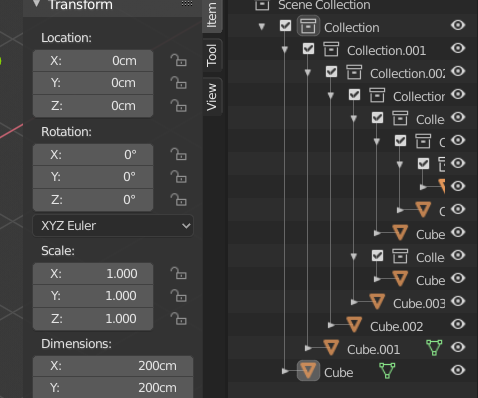Collapse the Collection tree disclosure triangle
The width and height of the screenshot is (478, 398).
coord(262,26)
